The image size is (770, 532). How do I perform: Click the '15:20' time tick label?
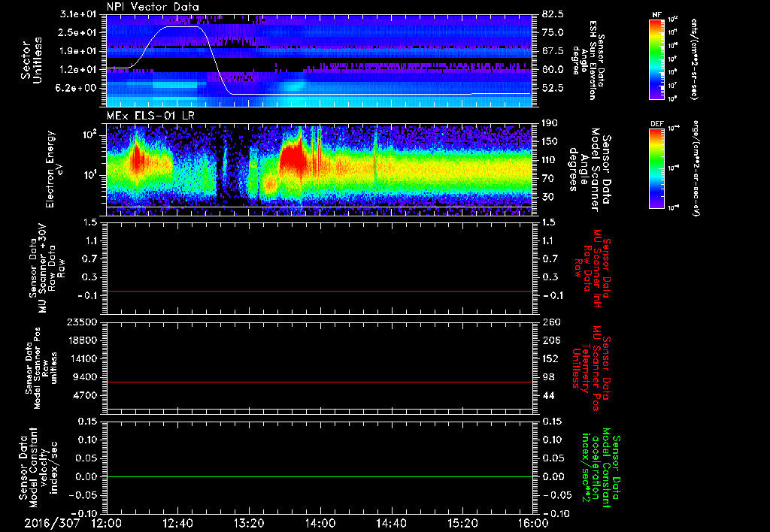coord(462,523)
